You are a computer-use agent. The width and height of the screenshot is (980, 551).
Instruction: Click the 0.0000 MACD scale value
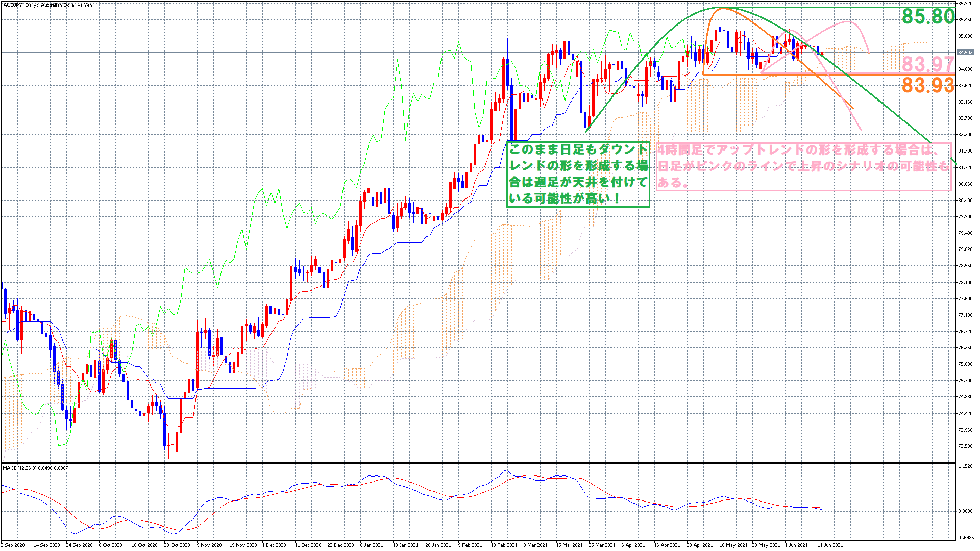pos(965,511)
